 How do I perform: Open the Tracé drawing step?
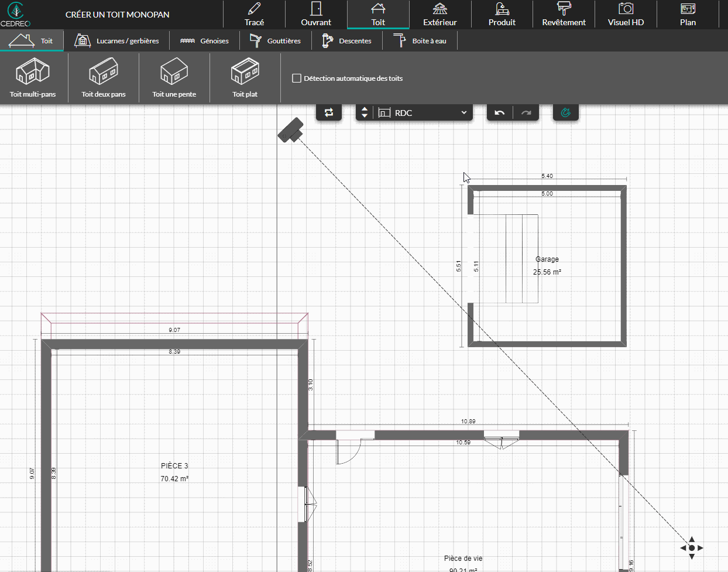[254, 15]
